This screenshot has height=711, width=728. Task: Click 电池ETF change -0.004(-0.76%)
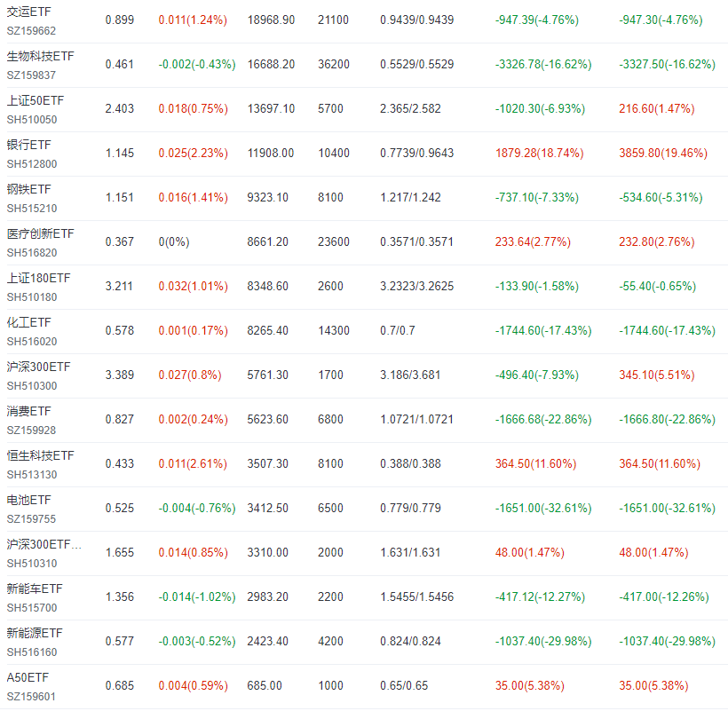point(197,509)
